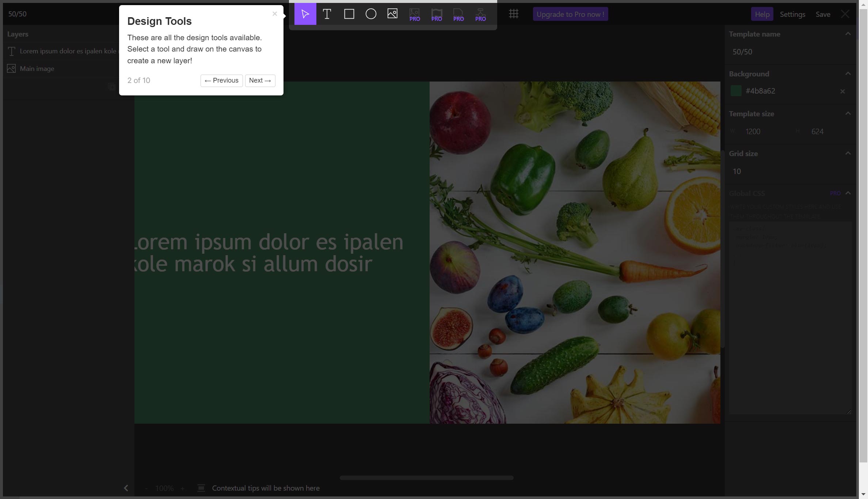Open Settings from the top menu

(x=793, y=14)
